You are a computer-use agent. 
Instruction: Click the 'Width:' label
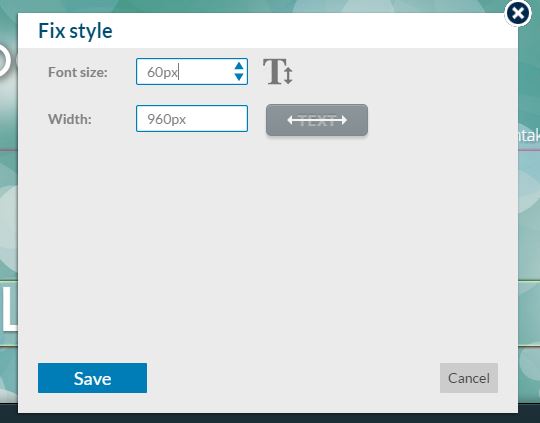pyautogui.click(x=70, y=119)
